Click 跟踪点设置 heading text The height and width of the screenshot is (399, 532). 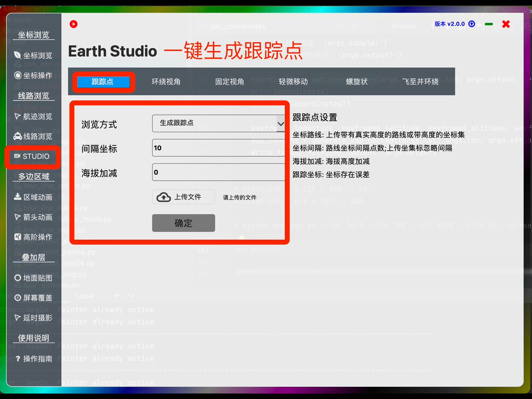[315, 117]
